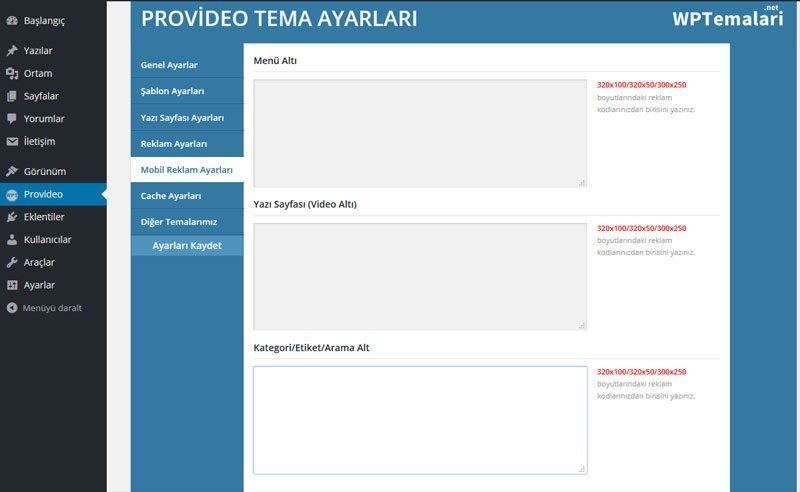Focus the Yazı Sayfası (Video Altı) textarea
The height and width of the screenshot is (492, 800).
pos(420,277)
